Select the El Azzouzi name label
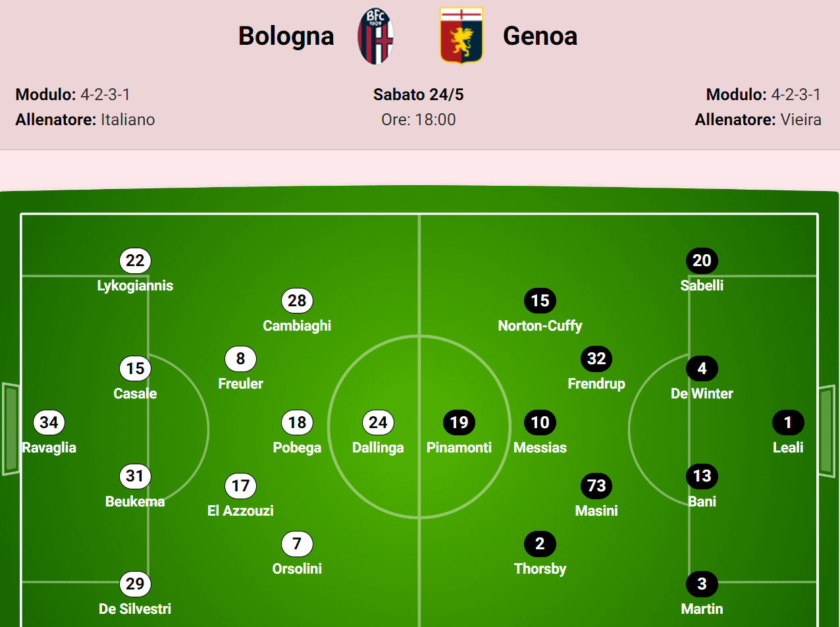Image resolution: width=840 pixels, height=627 pixels. pyautogui.click(x=240, y=510)
